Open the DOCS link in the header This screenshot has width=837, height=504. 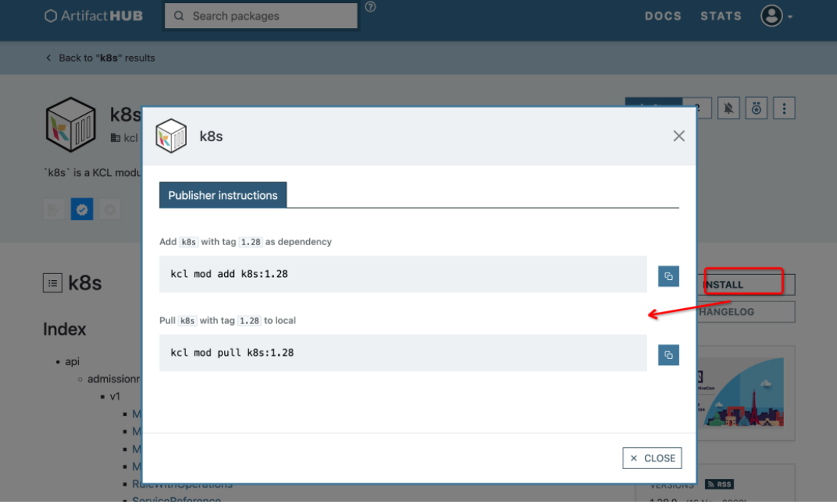click(662, 16)
